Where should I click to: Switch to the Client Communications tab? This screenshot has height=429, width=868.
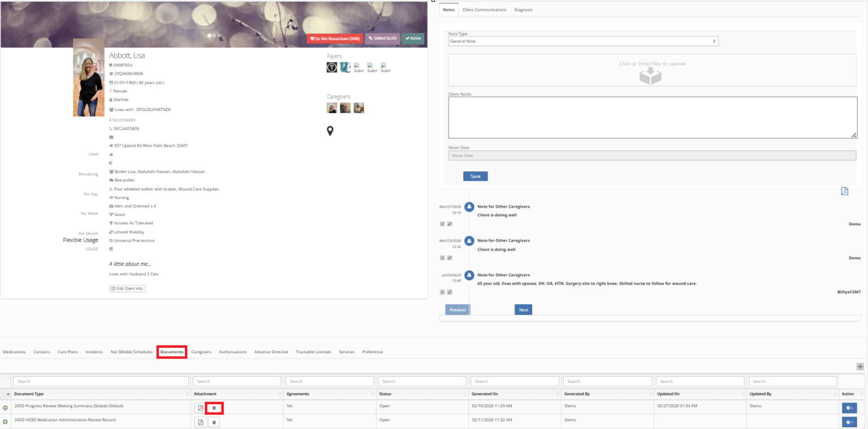(x=484, y=10)
